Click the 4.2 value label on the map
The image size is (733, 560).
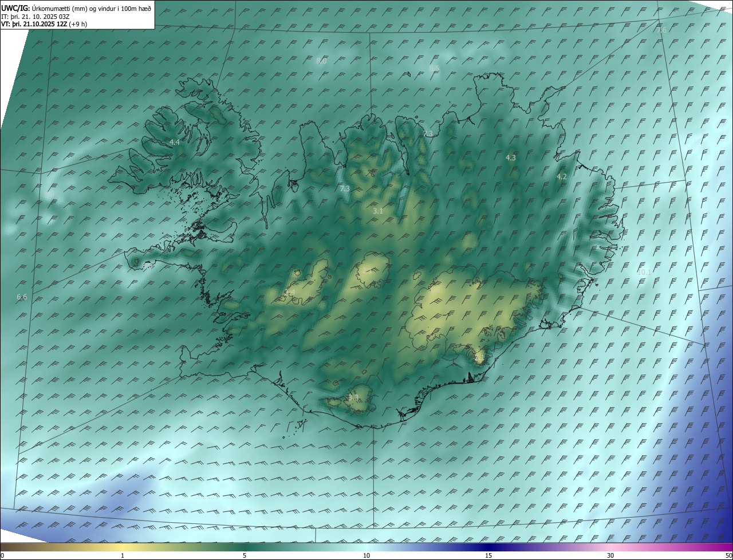(x=562, y=177)
